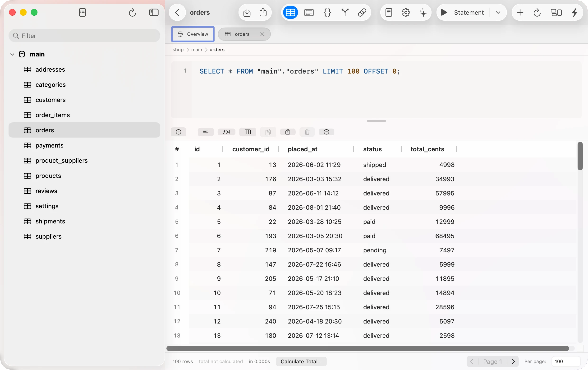Screen dimensions: 588x370
Task: Click the more options ellipsis icon
Action: click(326, 132)
